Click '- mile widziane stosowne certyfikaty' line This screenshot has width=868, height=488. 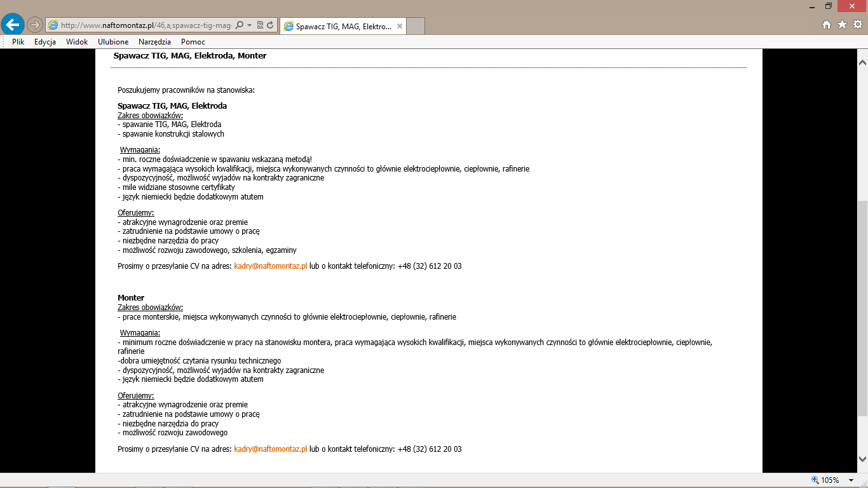(176, 187)
